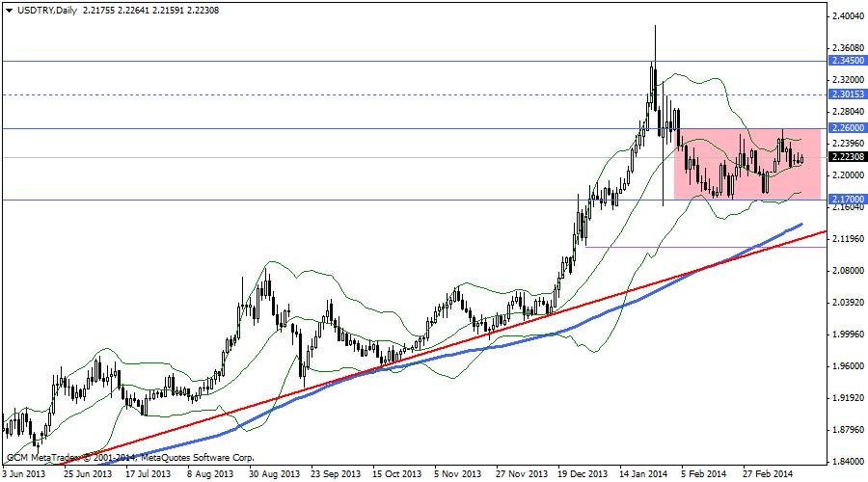
Task: Select the pink shaded rectangle consolidation zone
Action: [747, 164]
